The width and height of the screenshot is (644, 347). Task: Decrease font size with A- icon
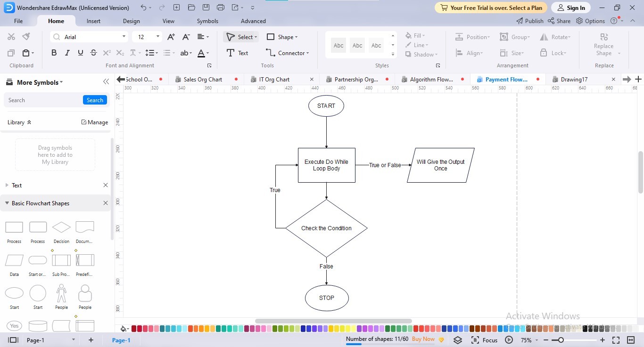coord(186,37)
